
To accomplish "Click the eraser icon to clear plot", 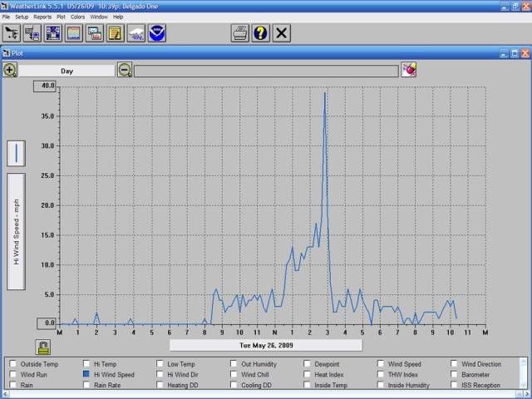I will tap(409, 71).
